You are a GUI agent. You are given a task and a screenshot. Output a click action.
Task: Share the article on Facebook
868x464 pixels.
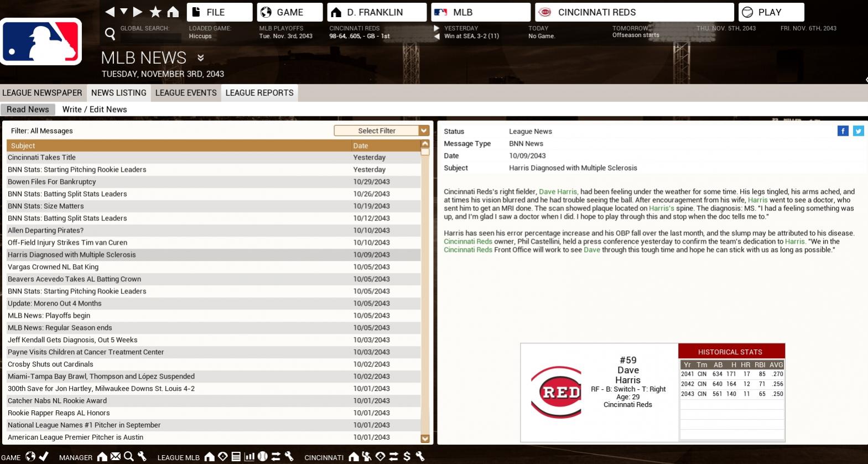[x=843, y=131]
